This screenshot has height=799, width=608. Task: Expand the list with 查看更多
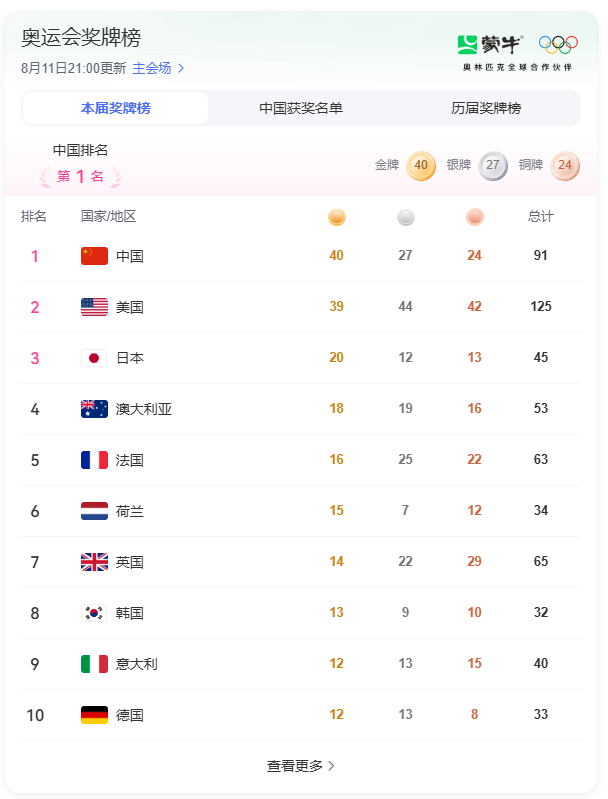pos(300,766)
